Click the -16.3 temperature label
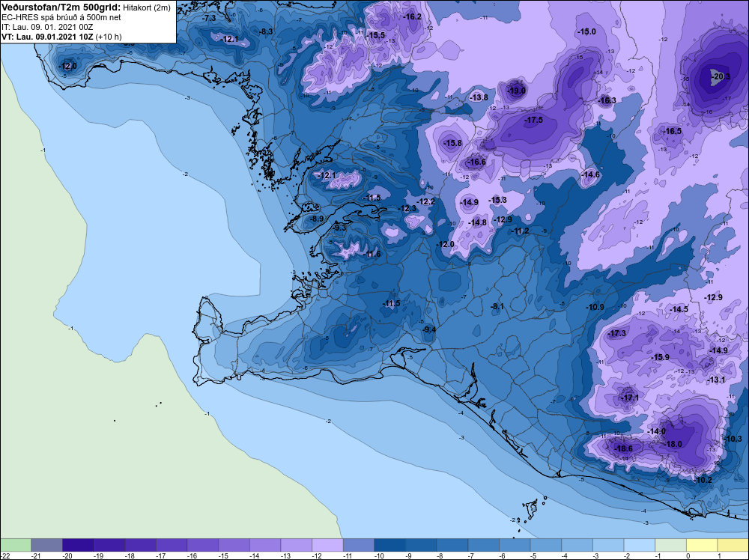749x560 pixels. [607, 101]
